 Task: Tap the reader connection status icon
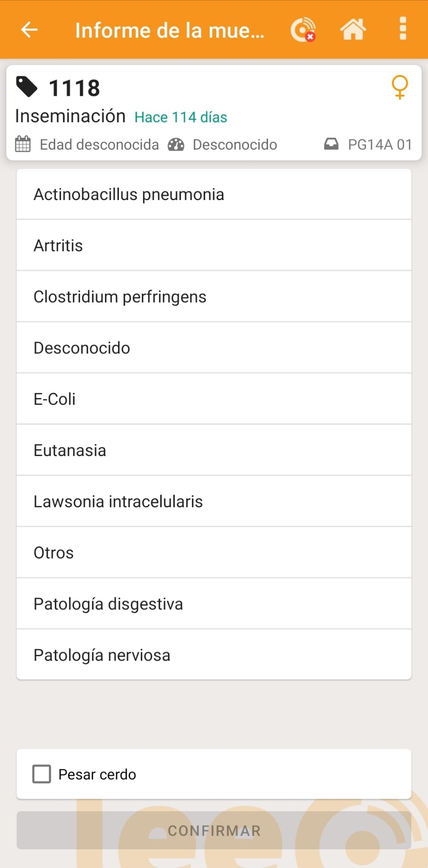coord(303,30)
